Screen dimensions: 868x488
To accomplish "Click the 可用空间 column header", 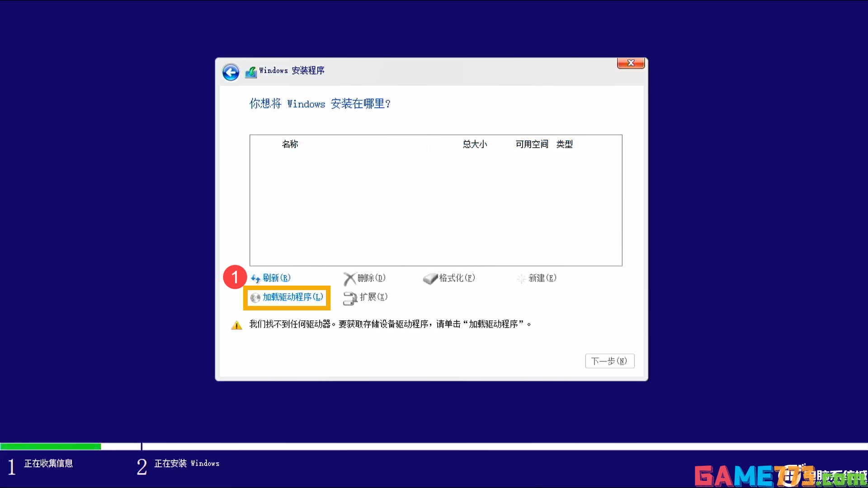I will (x=532, y=144).
